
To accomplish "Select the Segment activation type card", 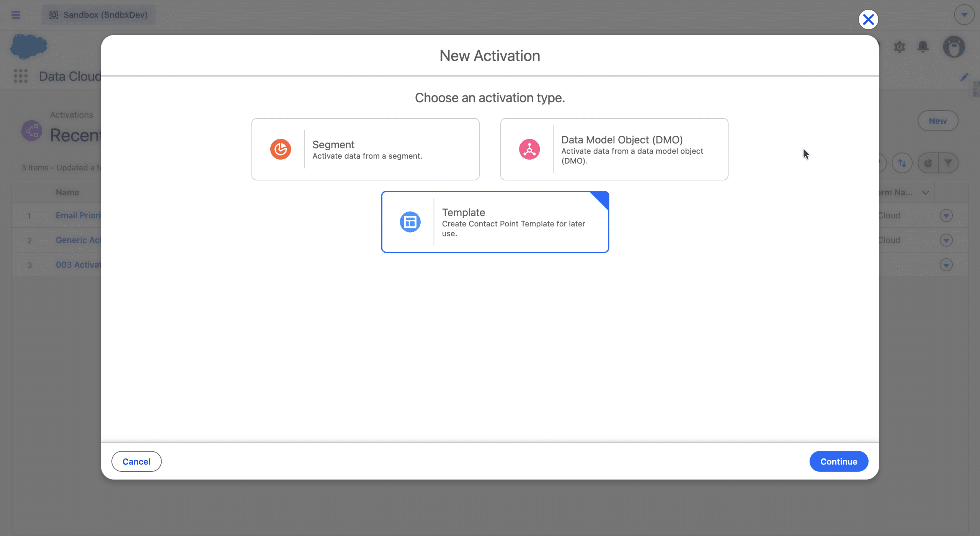I will tap(365, 149).
